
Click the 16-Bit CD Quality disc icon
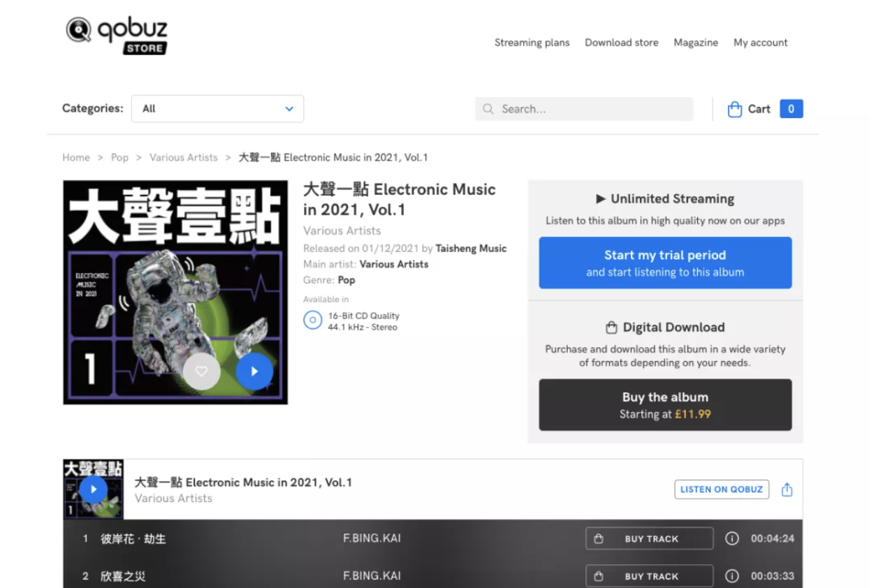pos(312,321)
